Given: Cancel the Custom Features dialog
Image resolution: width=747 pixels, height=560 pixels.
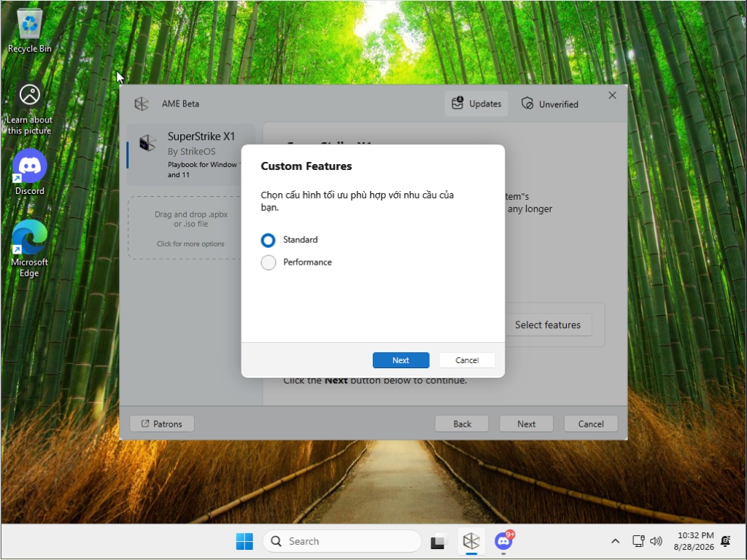Looking at the screenshot, I should [466, 360].
